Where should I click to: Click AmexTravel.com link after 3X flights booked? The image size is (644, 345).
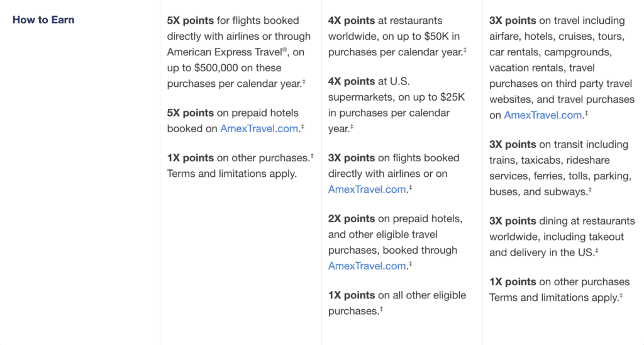(x=367, y=189)
